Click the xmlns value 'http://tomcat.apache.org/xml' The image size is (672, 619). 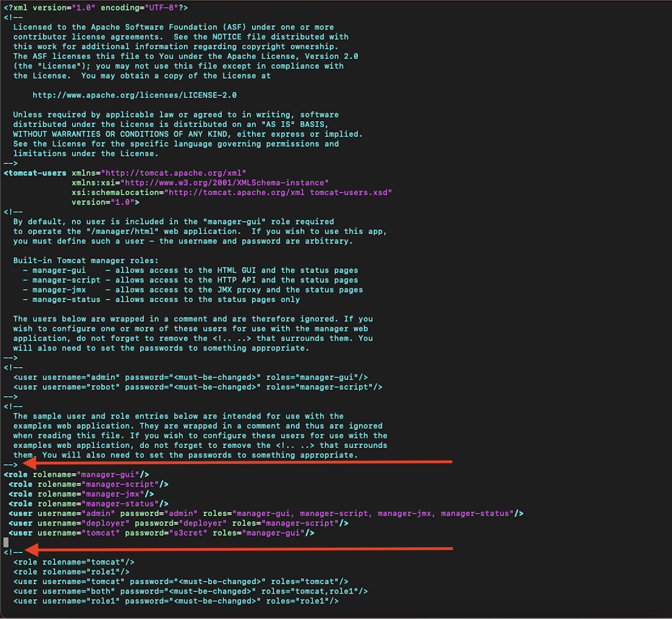174,173
